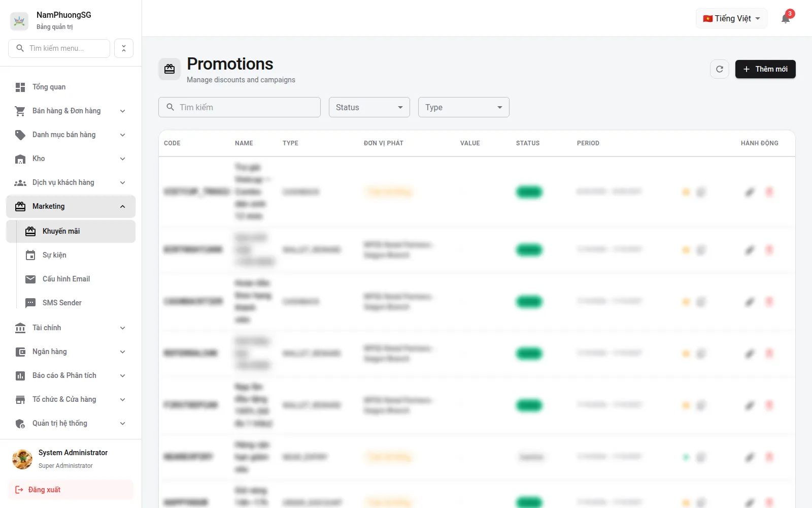Expand Tổ chức & Cửa hàng menu

[71, 399]
